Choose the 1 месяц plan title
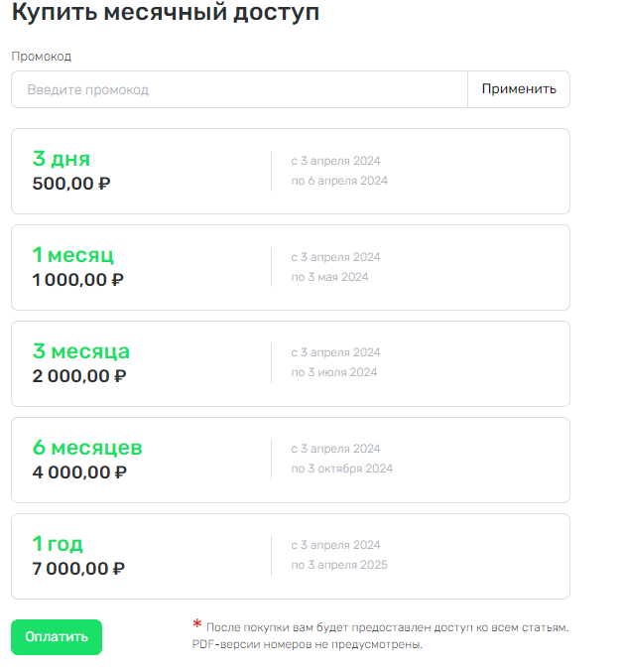The width and height of the screenshot is (622, 672). tap(72, 256)
